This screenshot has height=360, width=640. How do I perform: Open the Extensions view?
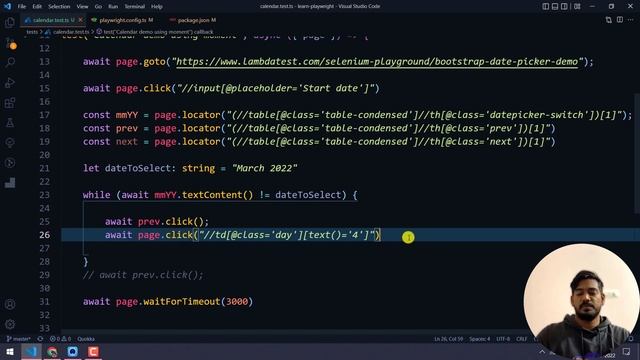pos(10,102)
